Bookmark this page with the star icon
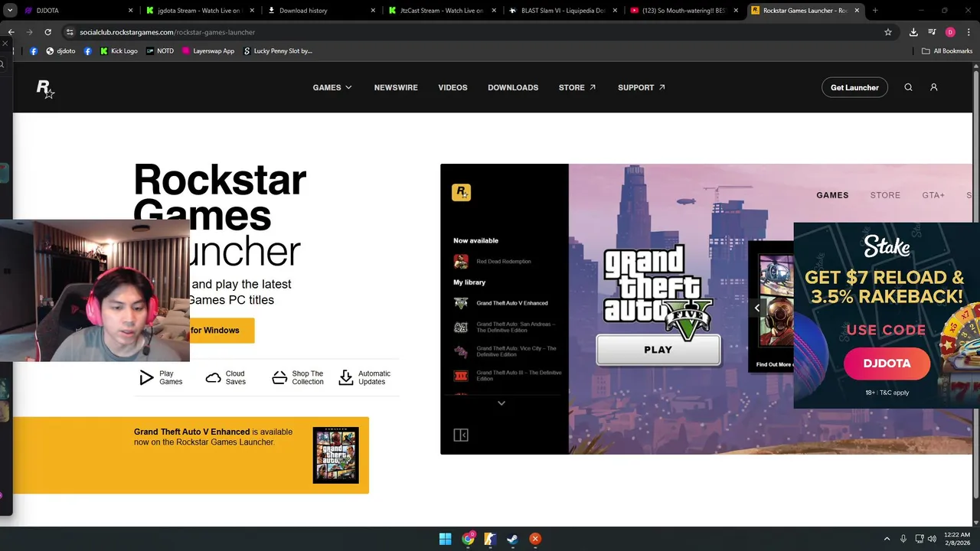Viewport: 980px width, 551px height. (x=888, y=32)
